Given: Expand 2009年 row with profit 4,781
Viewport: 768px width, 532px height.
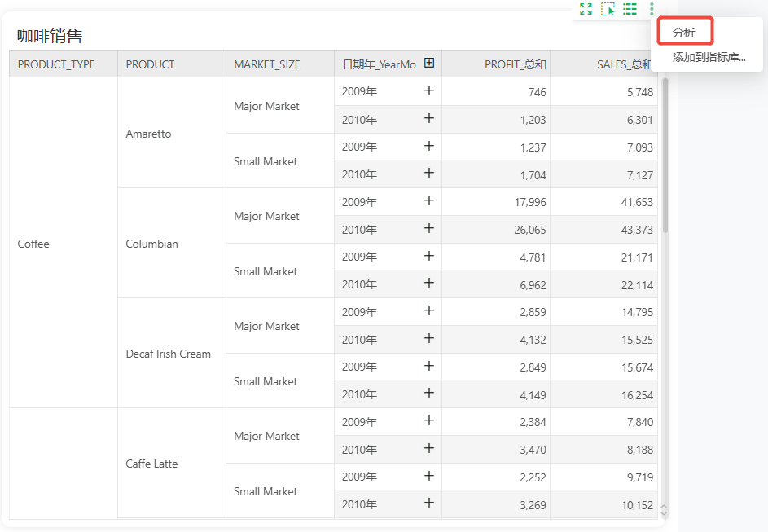Looking at the screenshot, I should click(x=429, y=256).
